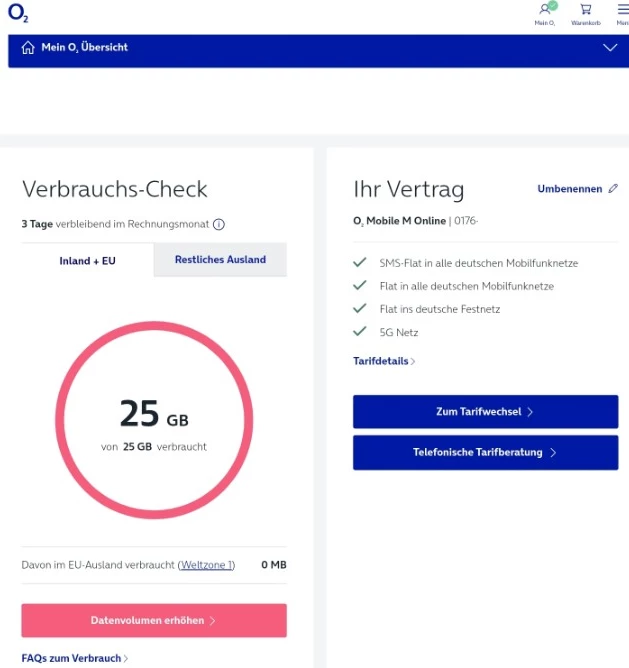Click the home icon in blue bar
Viewport: 629px width, 668px height.
[28, 47]
